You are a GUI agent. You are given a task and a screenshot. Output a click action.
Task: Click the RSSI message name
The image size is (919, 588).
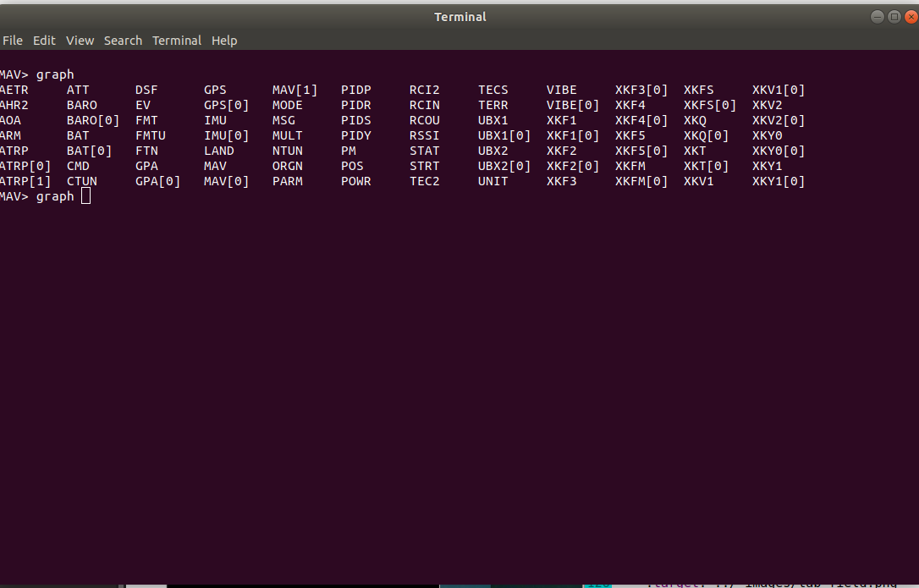click(424, 135)
